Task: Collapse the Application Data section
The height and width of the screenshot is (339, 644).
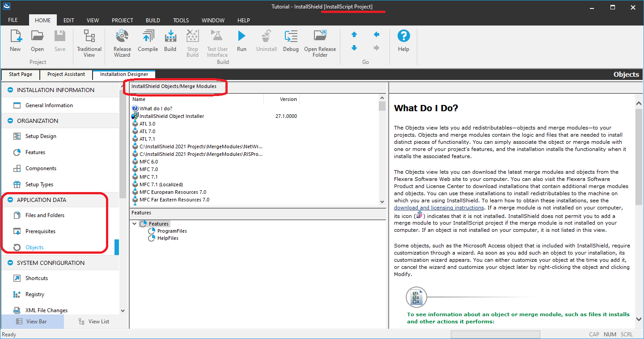Action: click(10, 200)
